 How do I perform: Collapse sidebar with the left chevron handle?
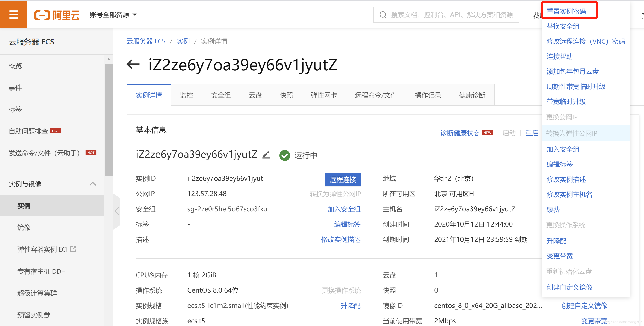(x=117, y=211)
